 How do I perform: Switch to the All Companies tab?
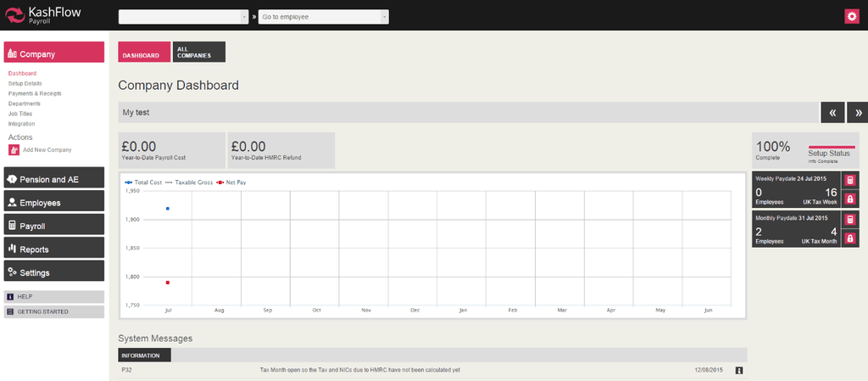coord(198,52)
